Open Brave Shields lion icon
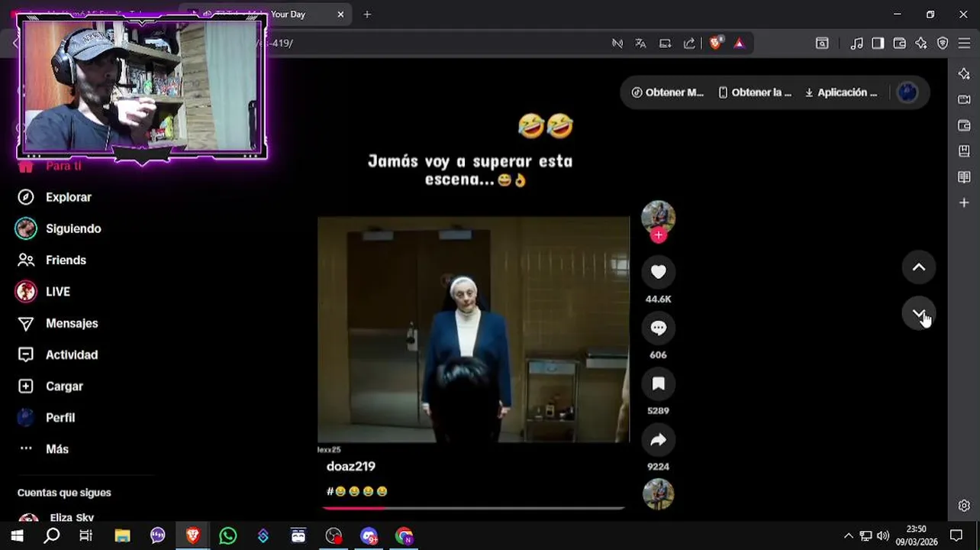The height and width of the screenshot is (550, 980). click(x=715, y=44)
